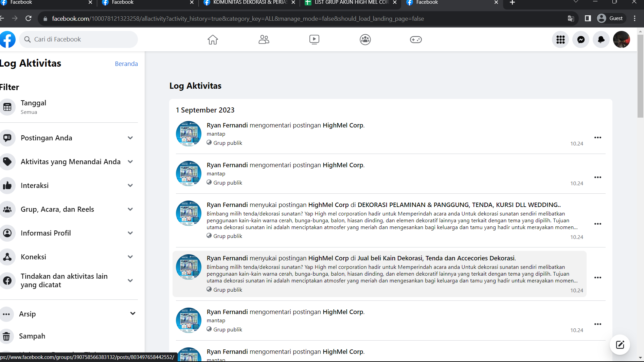Click the browser address bar URL
The width and height of the screenshot is (644, 362).
coord(238,19)
